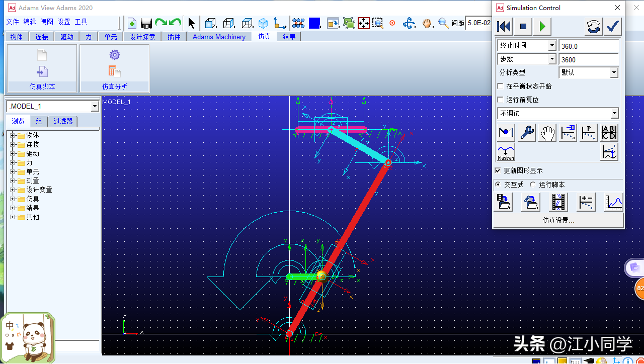Click the wrench tool in Simulation Control
The width and height of the screenshot is (644, 364).
pyautogui.click(x=527, y=133)
